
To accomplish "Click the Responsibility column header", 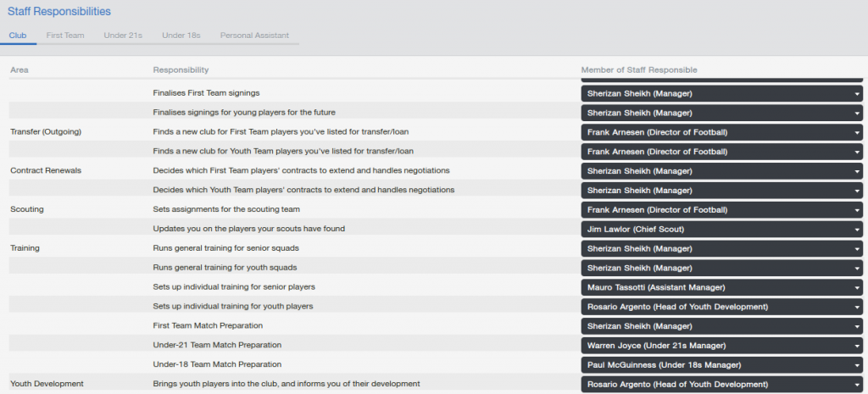I will [181, 69].
